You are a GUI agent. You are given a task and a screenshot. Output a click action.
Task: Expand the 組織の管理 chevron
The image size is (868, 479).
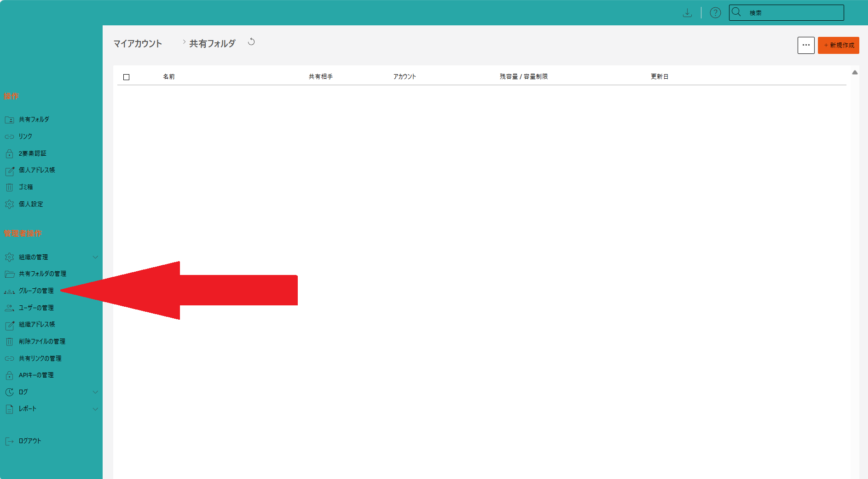point(95,257)
